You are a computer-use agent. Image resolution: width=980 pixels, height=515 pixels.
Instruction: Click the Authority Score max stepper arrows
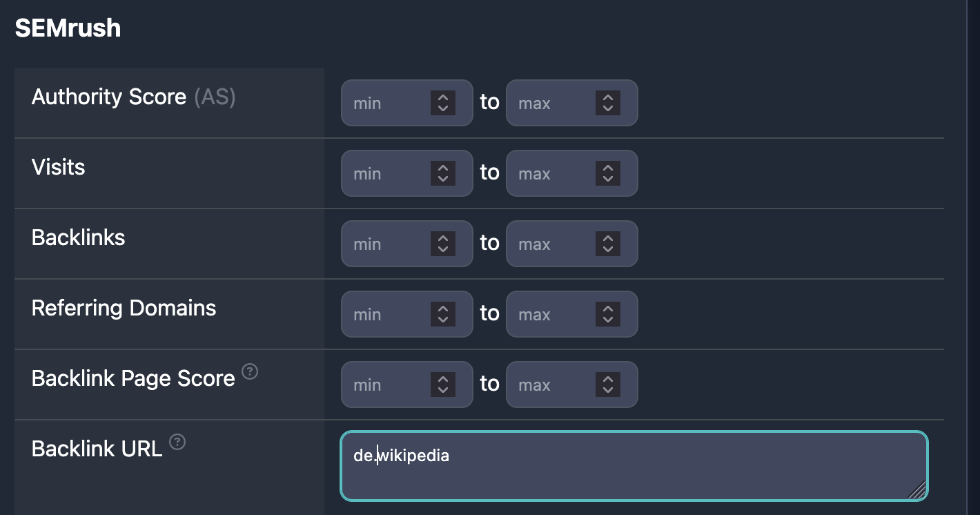(608, 104)
